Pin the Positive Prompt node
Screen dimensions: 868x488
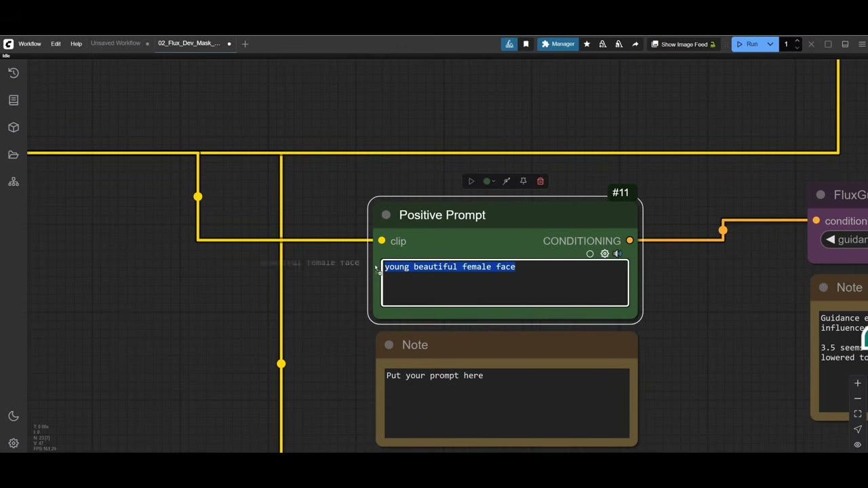523,181
